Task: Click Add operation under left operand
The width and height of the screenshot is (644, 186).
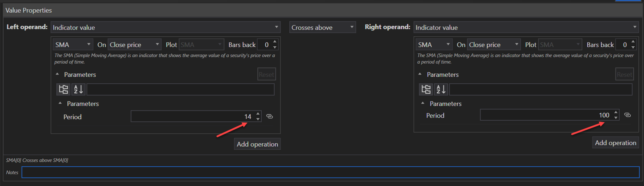Action: click(x=257, y=144)
